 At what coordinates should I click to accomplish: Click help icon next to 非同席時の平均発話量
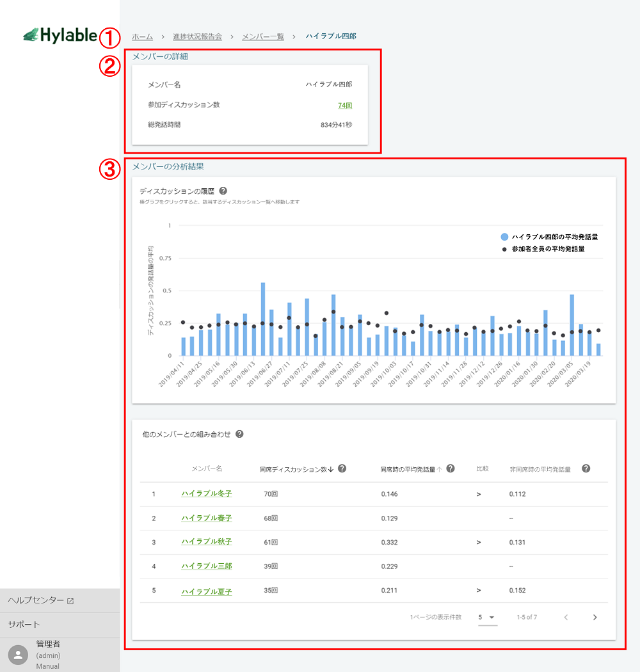(586, 468)
